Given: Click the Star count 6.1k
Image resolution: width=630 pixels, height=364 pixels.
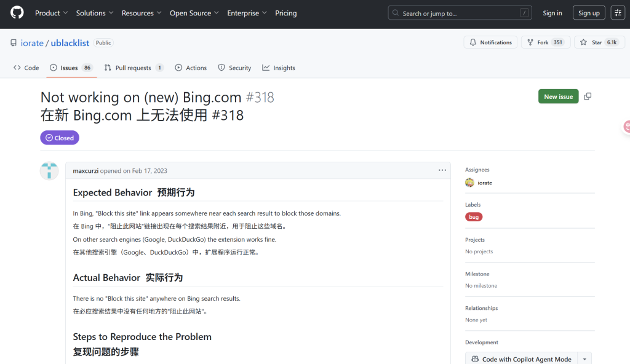Looking at the screenshot, I should point(612,42).
